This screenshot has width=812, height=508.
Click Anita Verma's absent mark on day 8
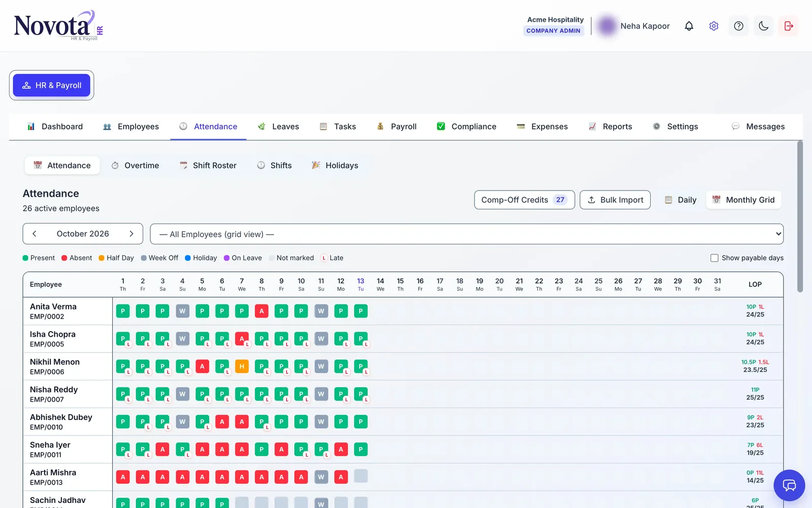point(261,311)
